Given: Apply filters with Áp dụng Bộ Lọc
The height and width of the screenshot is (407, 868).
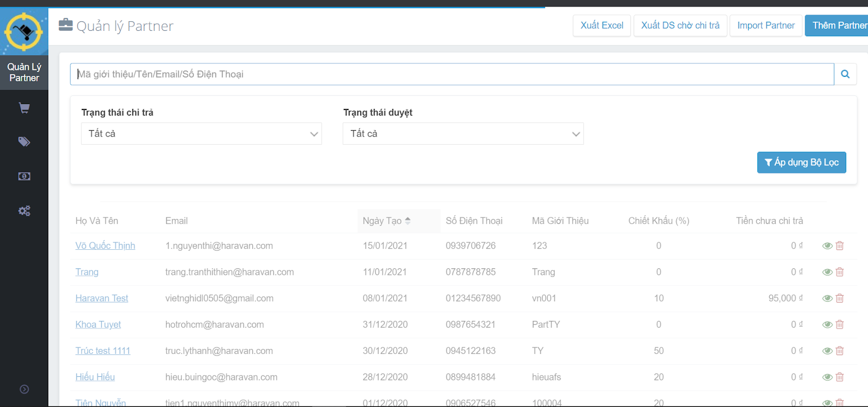Looking at the screenshot, I should (x=801, y=163).
